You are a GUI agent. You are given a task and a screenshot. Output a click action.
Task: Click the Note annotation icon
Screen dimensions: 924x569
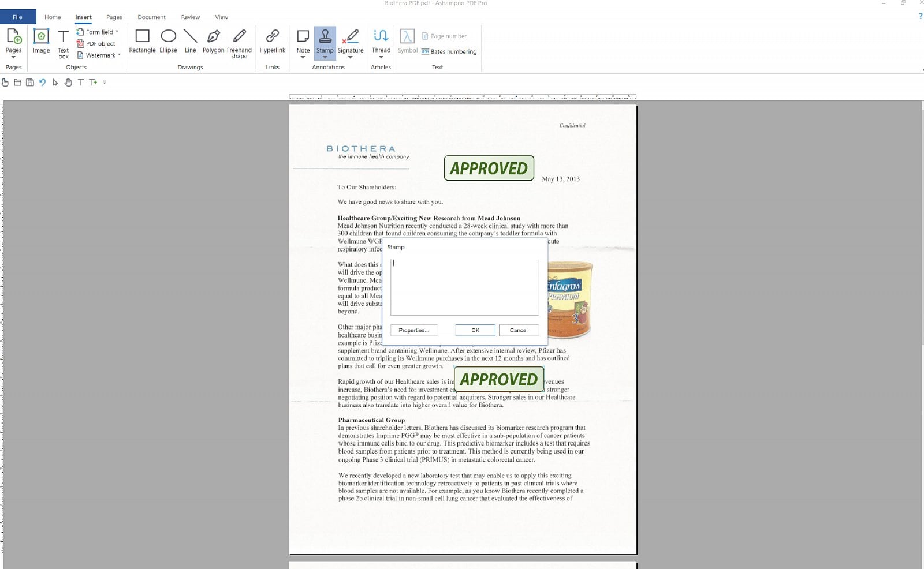(303, 36)
